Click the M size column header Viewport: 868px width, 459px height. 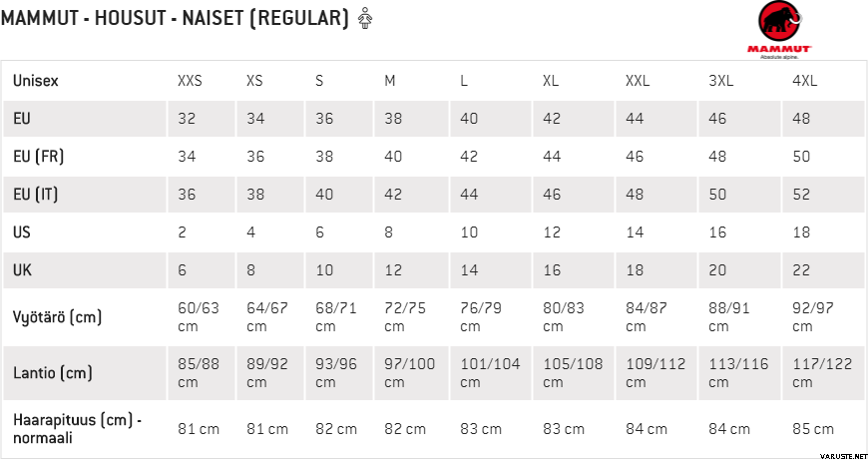[390, 81]
